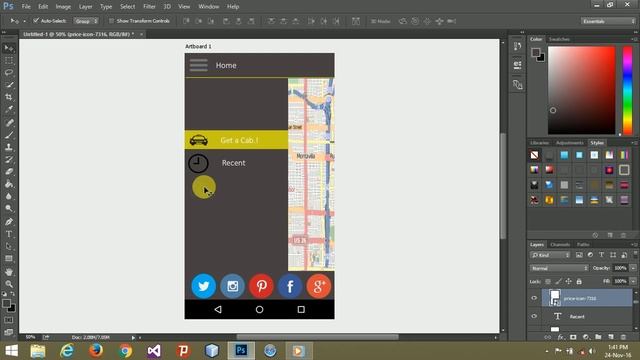Open the File menu
The width and height of the screenshot is (640, 360).
(x=26, y=7)
